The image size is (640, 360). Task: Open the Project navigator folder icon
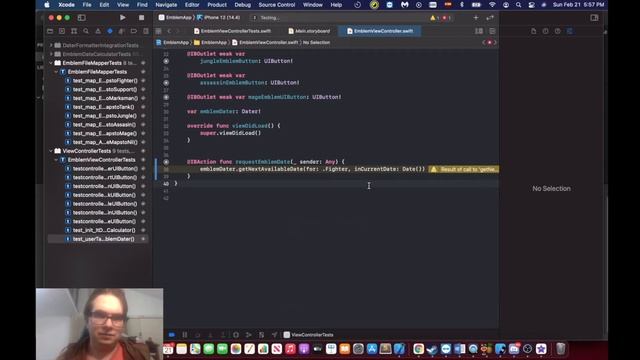click(x=50, y=31)
